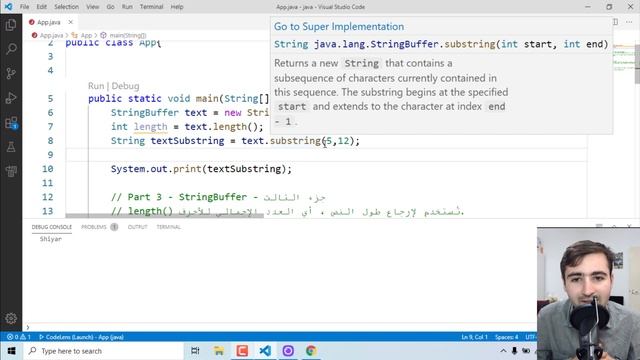
Task: Open the Go menu
Action: click(110, 7)
